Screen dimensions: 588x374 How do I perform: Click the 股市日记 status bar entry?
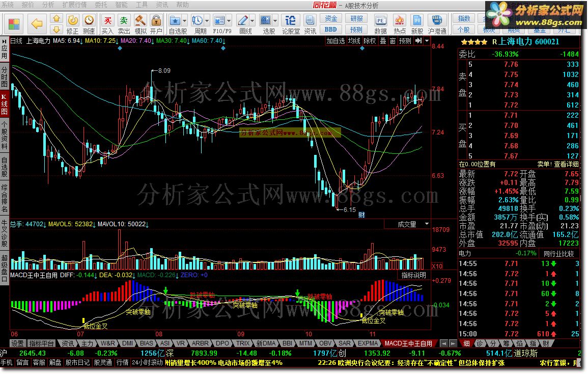77,362
